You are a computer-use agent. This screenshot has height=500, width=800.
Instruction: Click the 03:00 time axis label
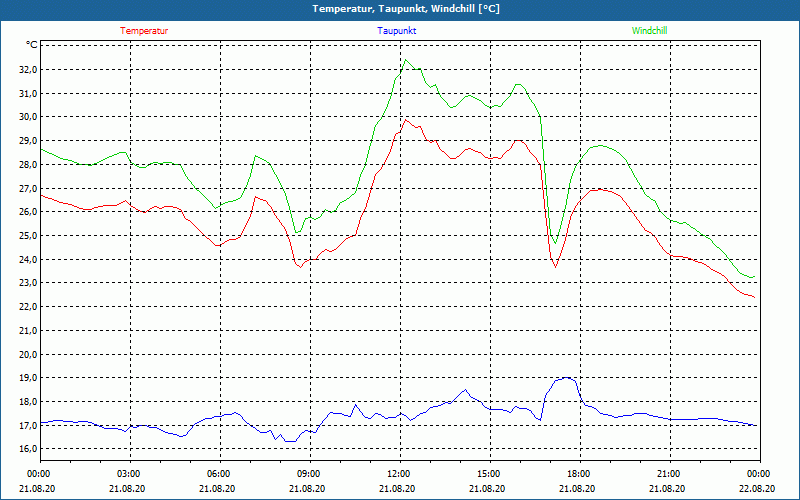131,474
